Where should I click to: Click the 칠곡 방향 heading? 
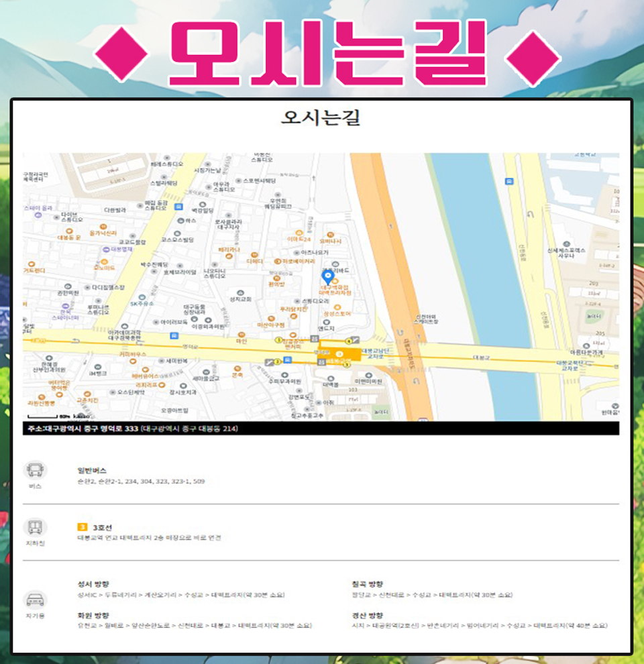click(368, 584)
